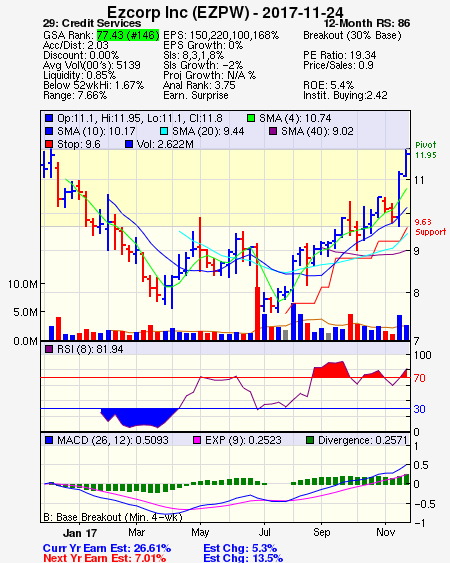Click the blue Vol legend square

tap(129, 144)
